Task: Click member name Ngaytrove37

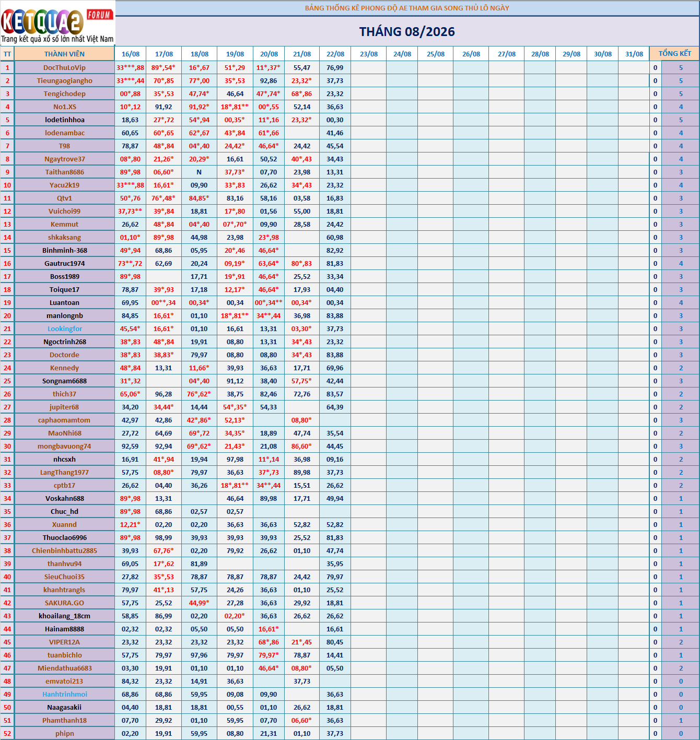Action: [x=64, y=159]
